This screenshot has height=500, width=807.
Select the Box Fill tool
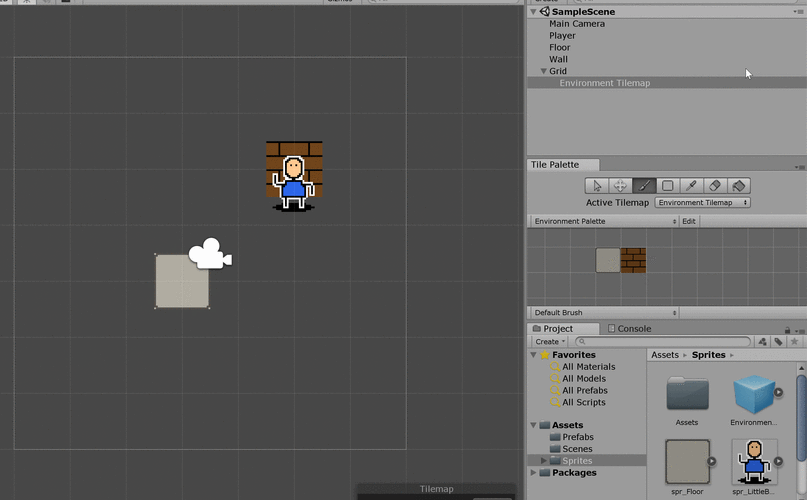[668, 185]
